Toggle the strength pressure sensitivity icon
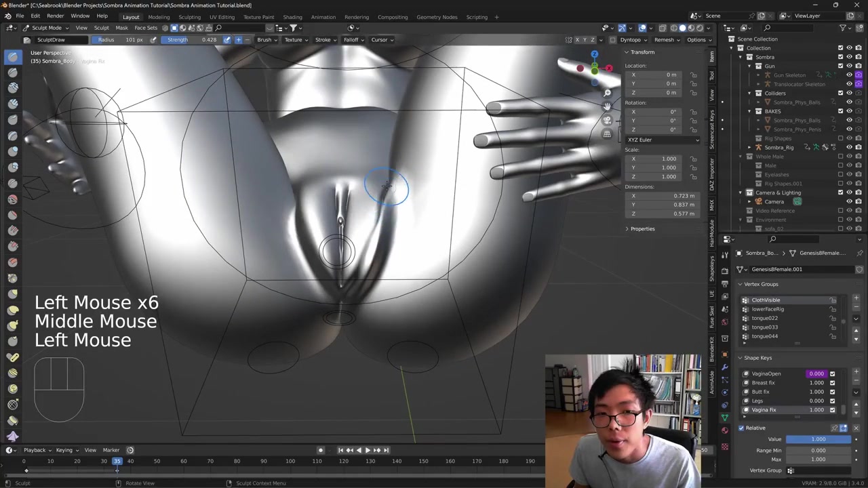The width and height of the screenshot is (868, 488). click(227, 40)
